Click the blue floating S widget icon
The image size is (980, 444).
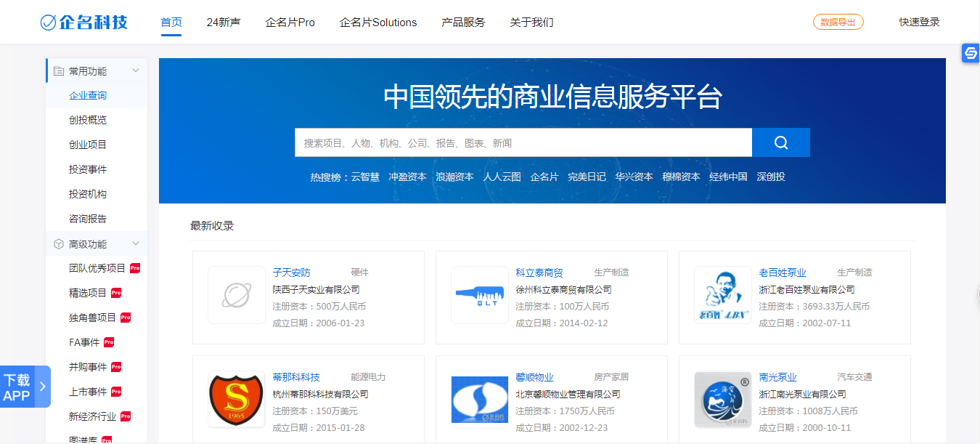click(971, 53)
